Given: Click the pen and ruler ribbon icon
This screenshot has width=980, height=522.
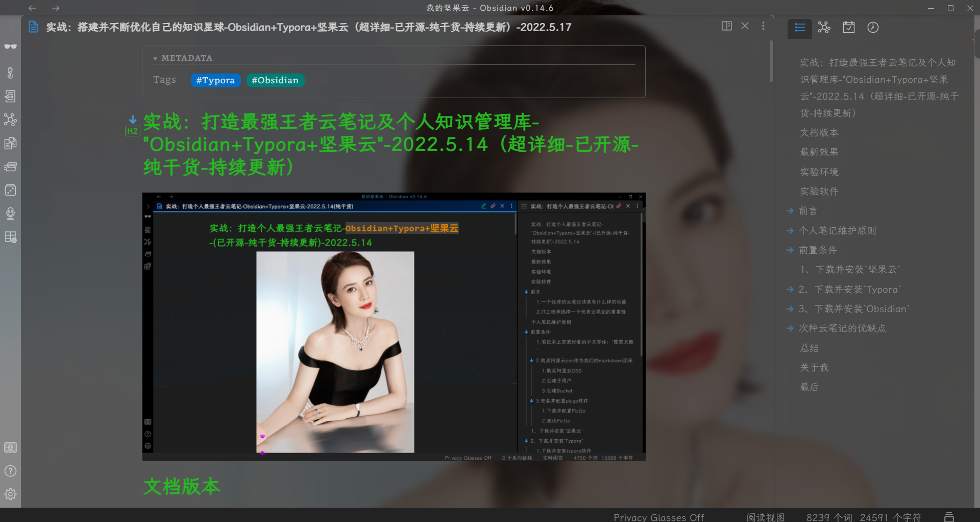Looking at the screenshot, I should tap(10, 73).
